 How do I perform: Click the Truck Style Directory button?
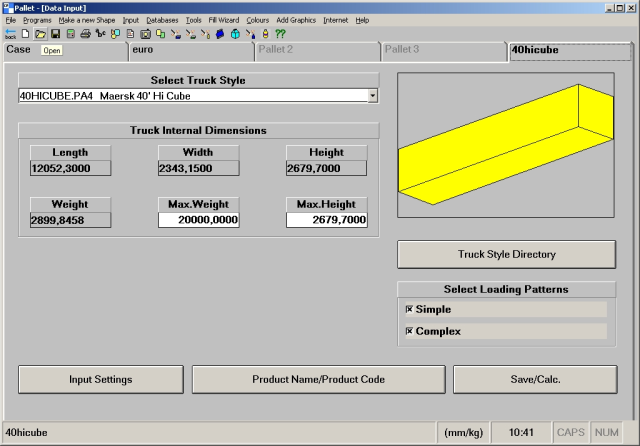pyautogui.click(x=507, y=254)
